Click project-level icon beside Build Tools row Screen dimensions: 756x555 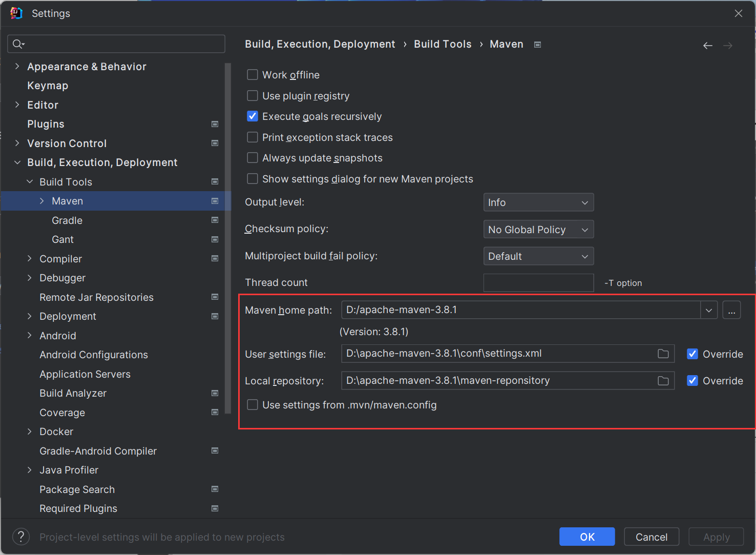(x=215, y=181)
